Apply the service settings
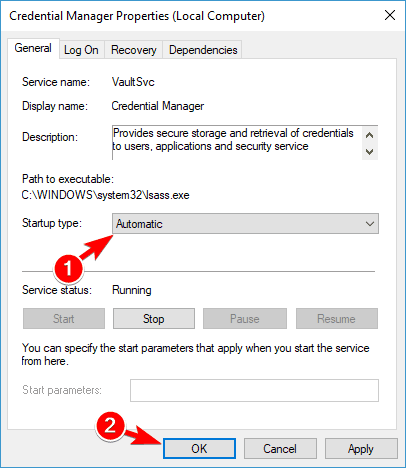Image resolution: width=406 pixels, height=468 pixels. [361, 449]
